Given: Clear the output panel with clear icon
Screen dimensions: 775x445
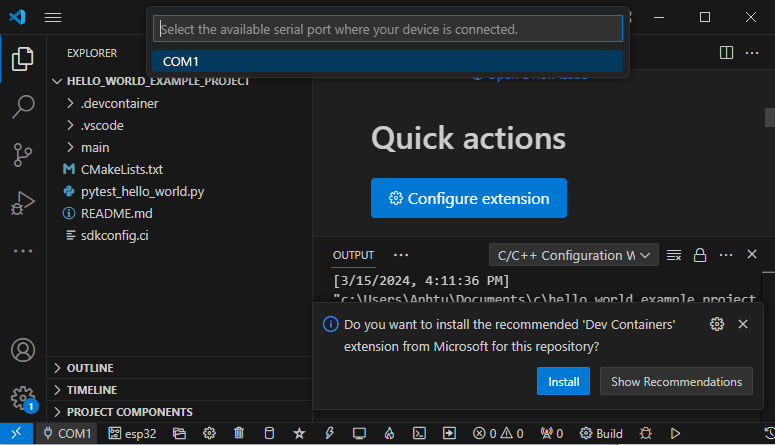Looking at the screenshot, I should tap(674, 255).
